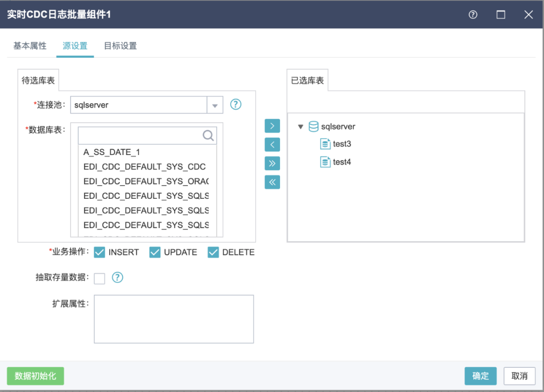The image size is (544, 392).
Task: Click into the 扩展属性 text area
Action: click(x=174, y=319)
